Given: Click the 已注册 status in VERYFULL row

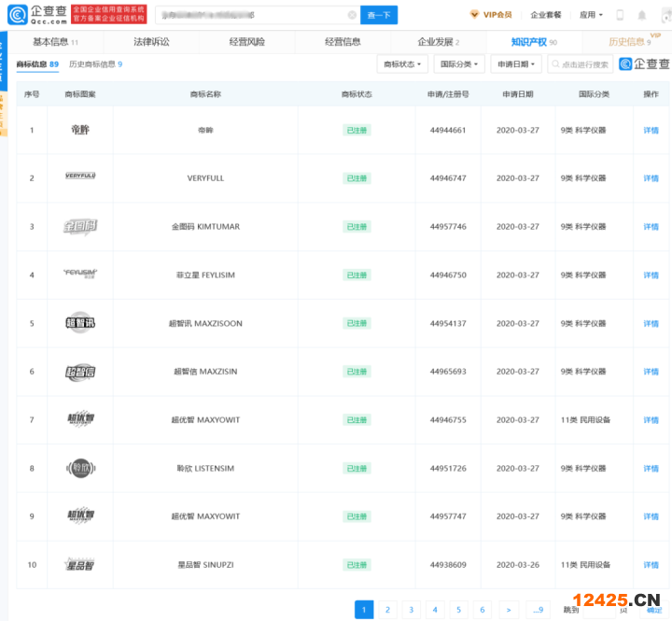Looking at the screenshot, I should pyautogui.click(x=357, y=178).
